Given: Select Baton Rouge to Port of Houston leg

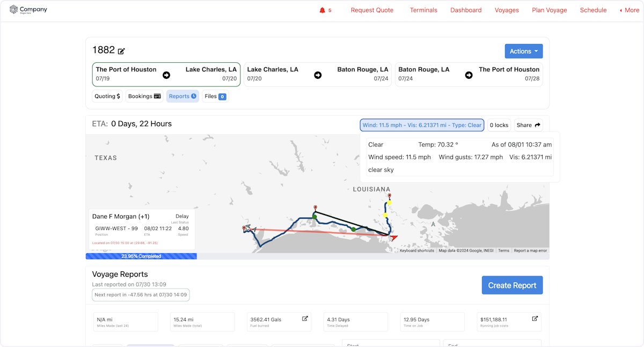Looking at the screenshot, I should pyautogui.click(x=469, y=75).
